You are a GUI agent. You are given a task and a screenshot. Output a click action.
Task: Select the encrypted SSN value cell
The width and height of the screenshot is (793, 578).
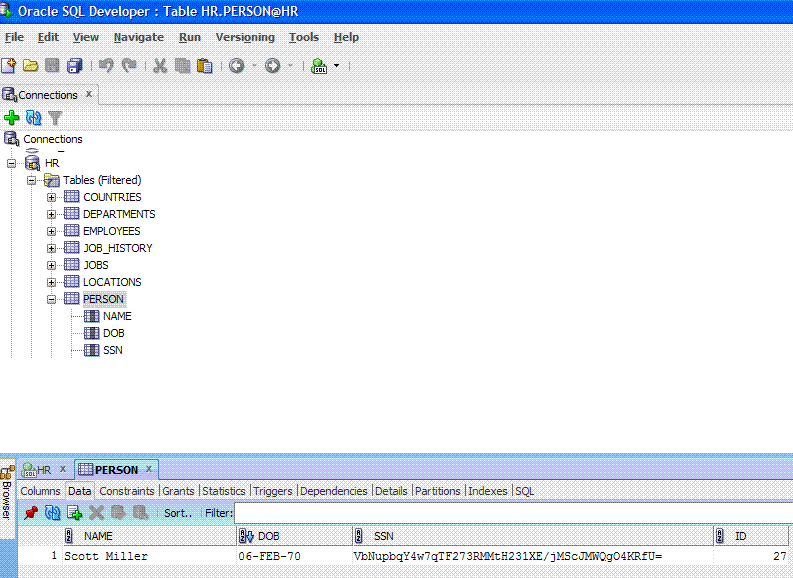(x=533, y=556)
